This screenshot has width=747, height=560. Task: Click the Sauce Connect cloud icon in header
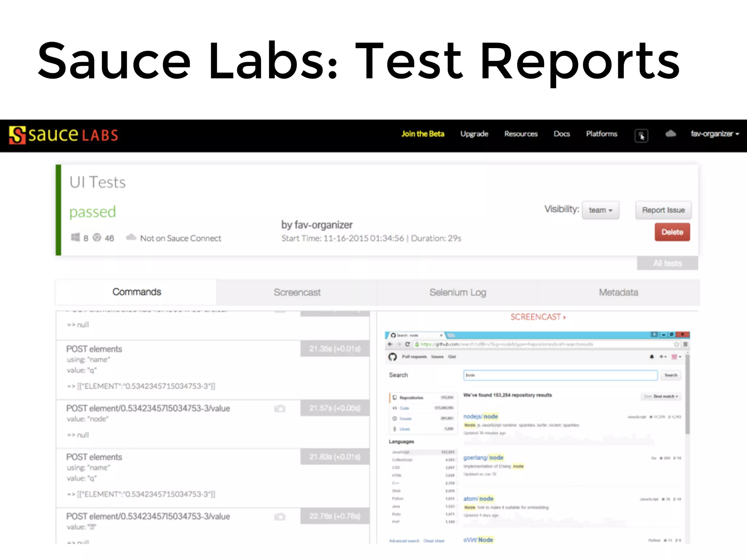pos(670,134)
